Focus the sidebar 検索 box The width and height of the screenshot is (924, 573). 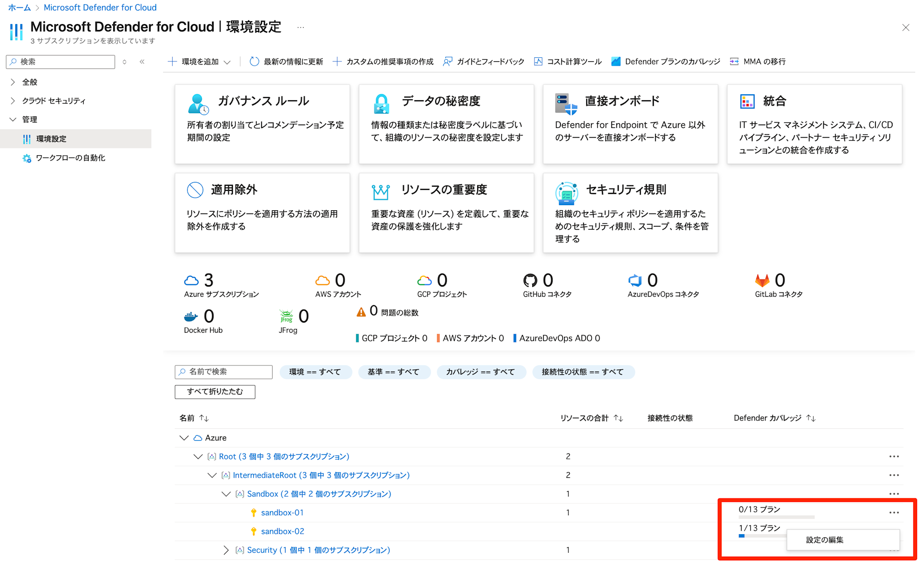click(61, 61)
